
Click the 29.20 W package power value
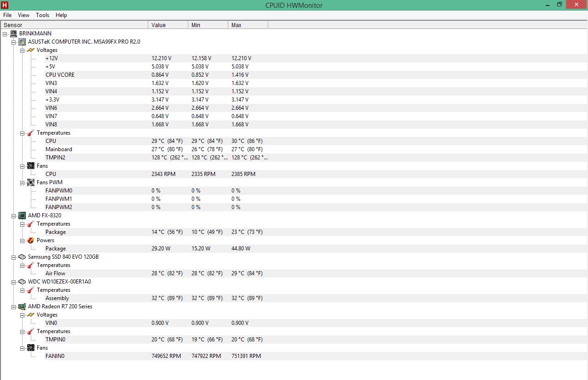point(161,249)
